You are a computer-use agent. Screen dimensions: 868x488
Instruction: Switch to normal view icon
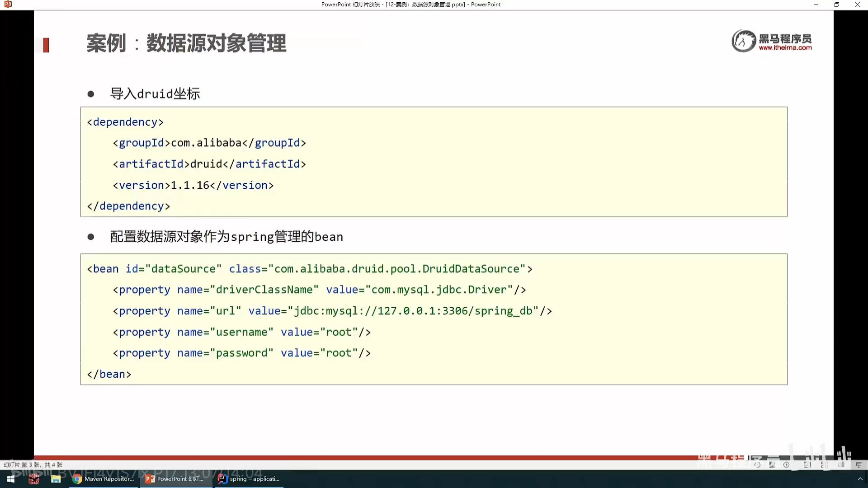point(807,465)
